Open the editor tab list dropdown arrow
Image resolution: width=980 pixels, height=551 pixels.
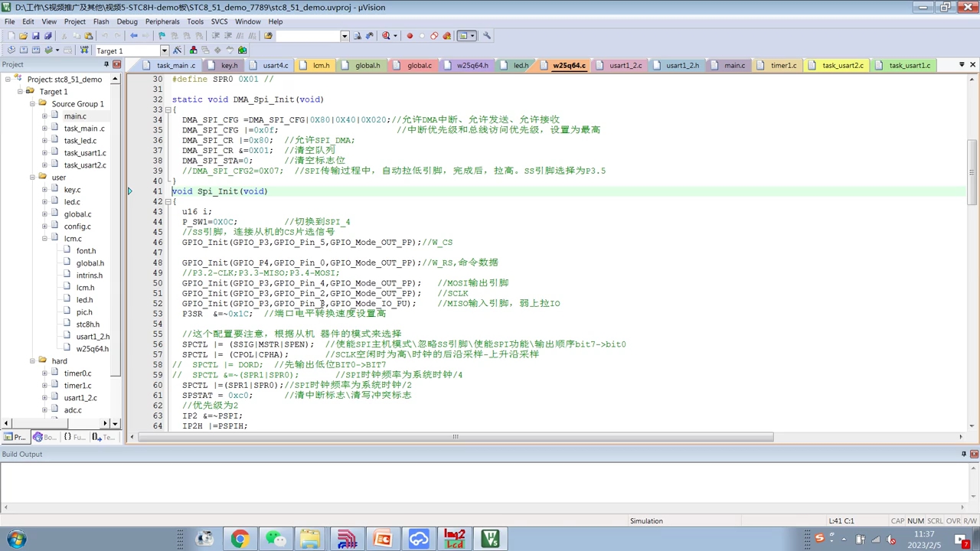click(962, 65)
